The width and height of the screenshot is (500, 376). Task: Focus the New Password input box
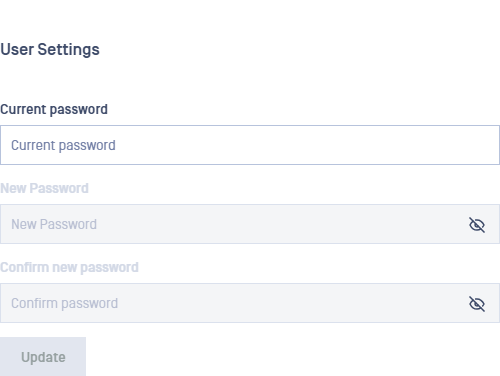[x=250, y=224]
